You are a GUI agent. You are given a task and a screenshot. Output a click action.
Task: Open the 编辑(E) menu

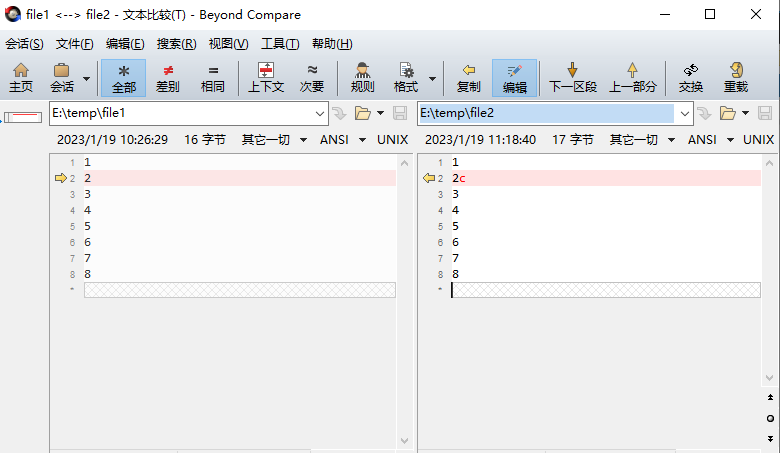click(125, 44)
